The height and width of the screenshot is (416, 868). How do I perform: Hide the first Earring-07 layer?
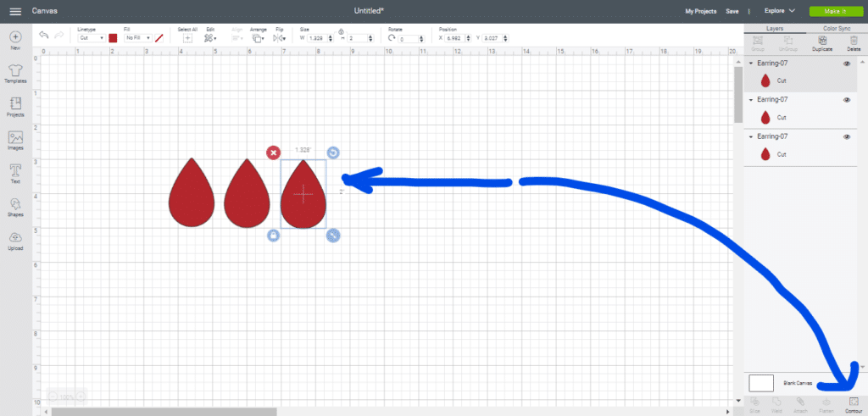(x=846, y=64)
